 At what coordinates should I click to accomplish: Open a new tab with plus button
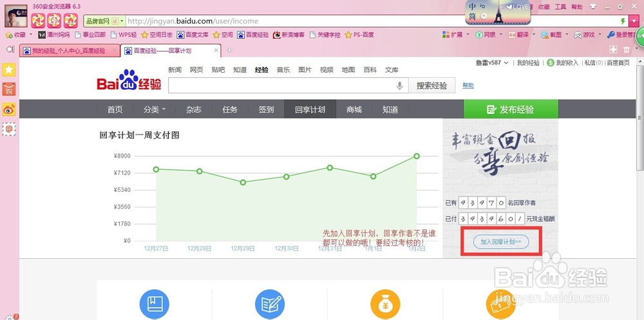[x=230, y=50]
